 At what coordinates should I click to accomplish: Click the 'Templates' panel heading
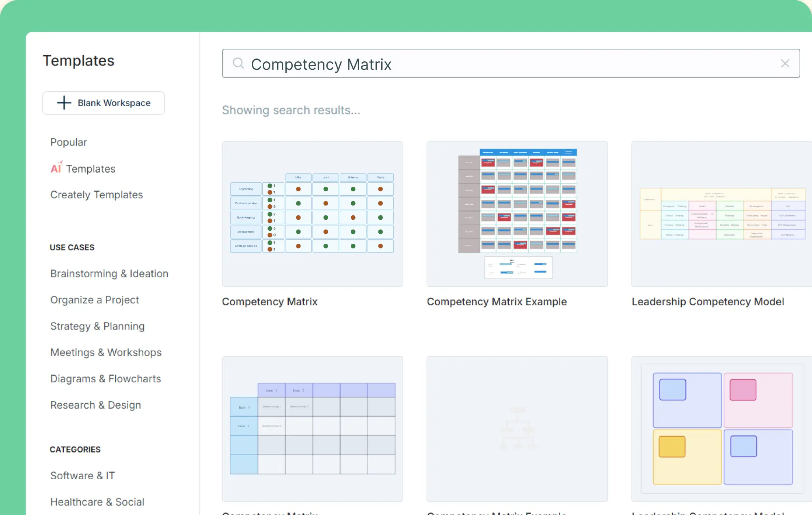pyautogui.click(x=79, y=61)
